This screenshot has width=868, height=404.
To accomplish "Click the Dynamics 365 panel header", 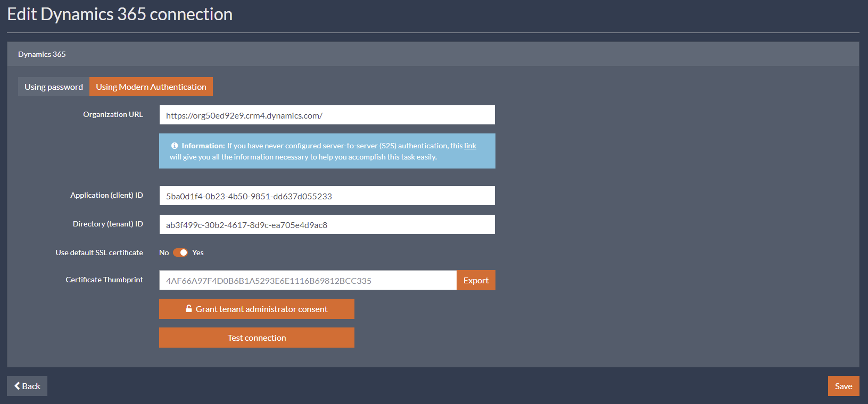I will (433, 54).
